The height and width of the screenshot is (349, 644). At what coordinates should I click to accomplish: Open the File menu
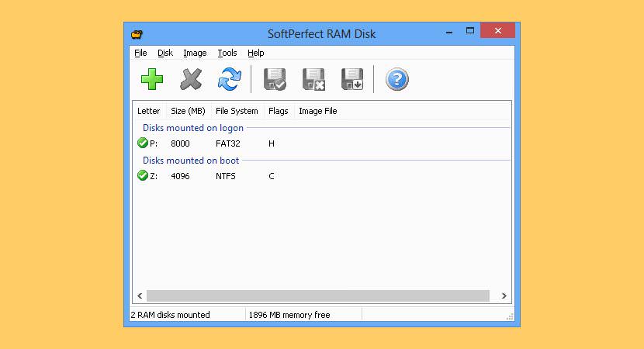pos(140,53)
